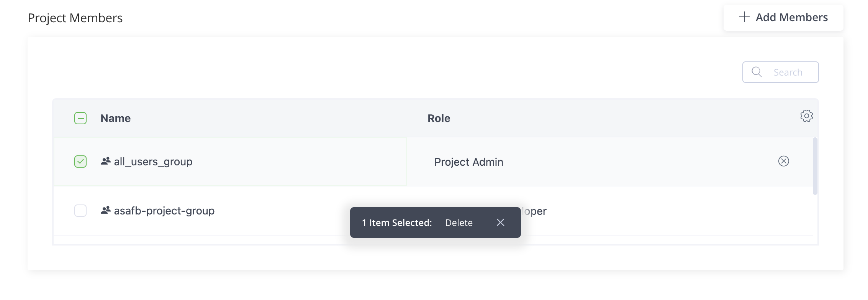This screenshot has height=300, width=868.
Task: Select the asafb-project-group member name
Action: pyautogui.click(x=164, y=211)
